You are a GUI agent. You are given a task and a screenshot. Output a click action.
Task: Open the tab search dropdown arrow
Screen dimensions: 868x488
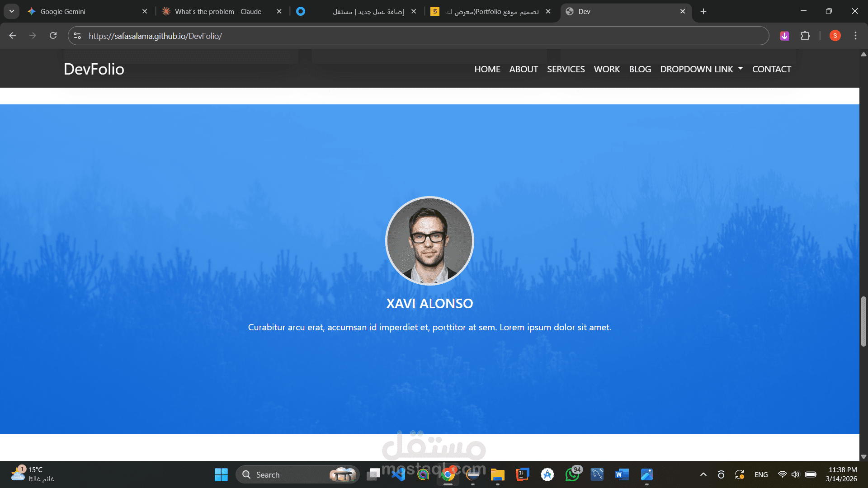tap(12, 11)
